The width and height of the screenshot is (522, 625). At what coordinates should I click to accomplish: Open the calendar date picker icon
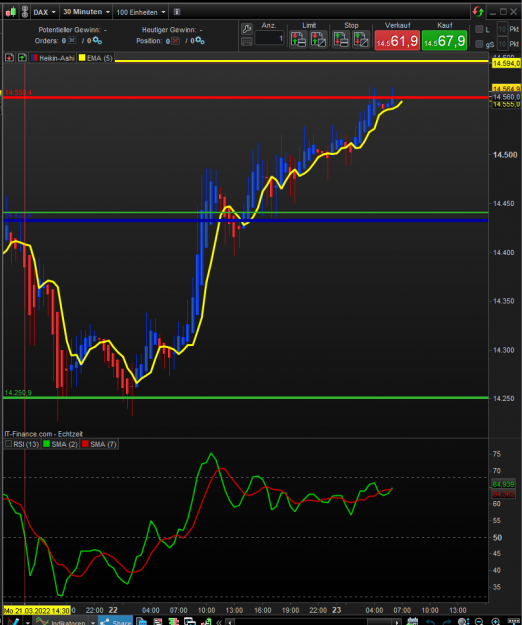pos(412,621)
